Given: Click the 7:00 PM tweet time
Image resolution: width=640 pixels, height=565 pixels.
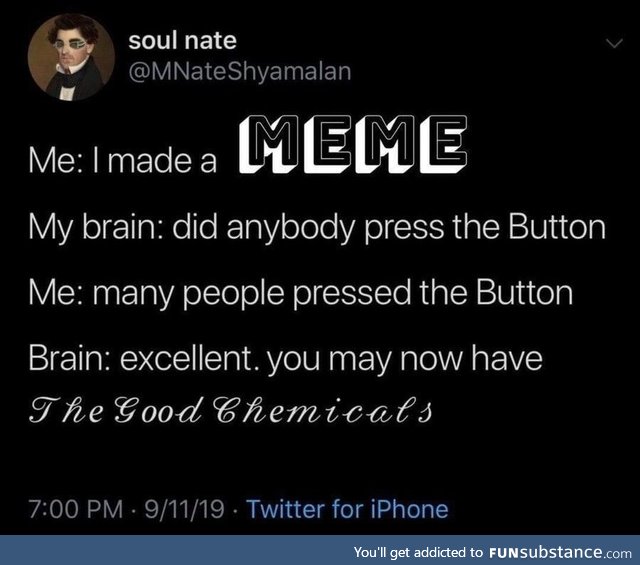Looking at the screenshot, I should pyautogui.click(x=76, y=509).
